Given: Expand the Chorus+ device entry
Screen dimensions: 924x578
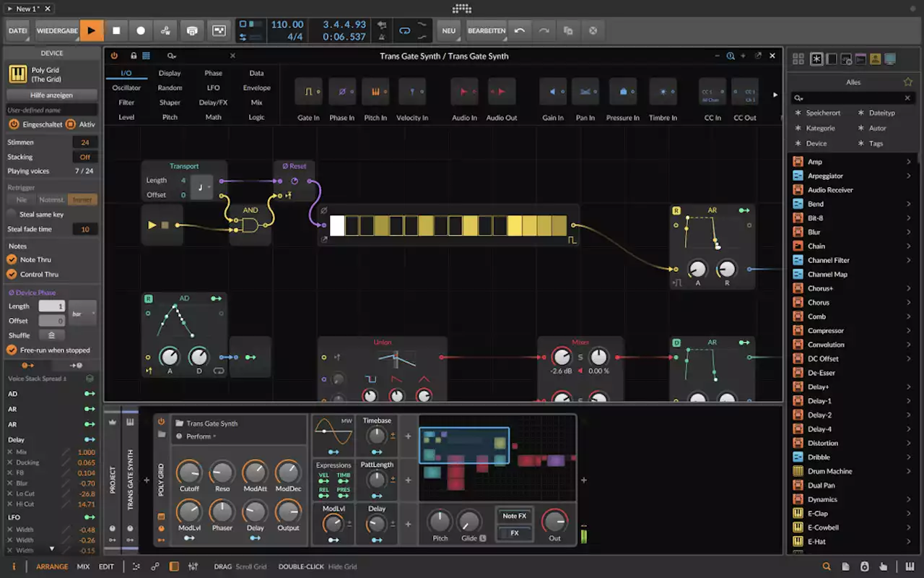Looking at the screenshot, I should 909,288.
